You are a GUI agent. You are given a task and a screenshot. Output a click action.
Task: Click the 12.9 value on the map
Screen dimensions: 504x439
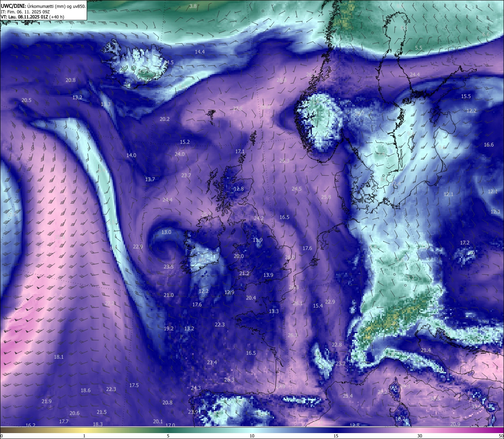pos(229,293)
